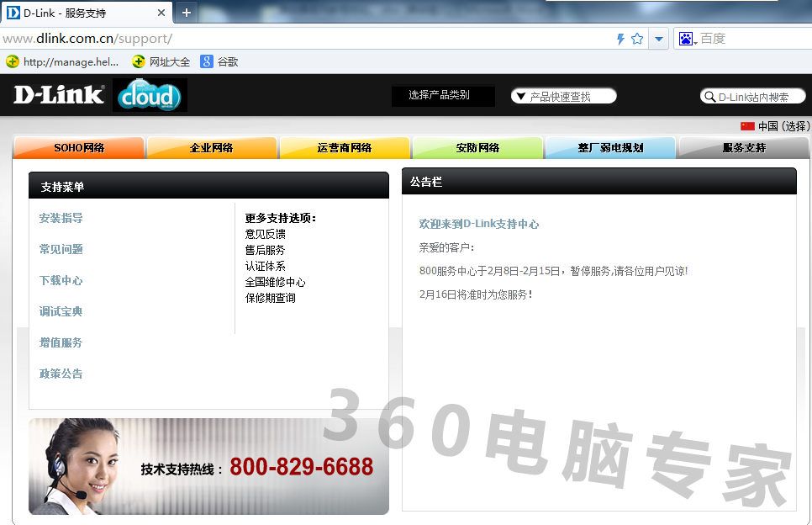
Task: Select the 企业网络 tab
Action: coord(211,148)
